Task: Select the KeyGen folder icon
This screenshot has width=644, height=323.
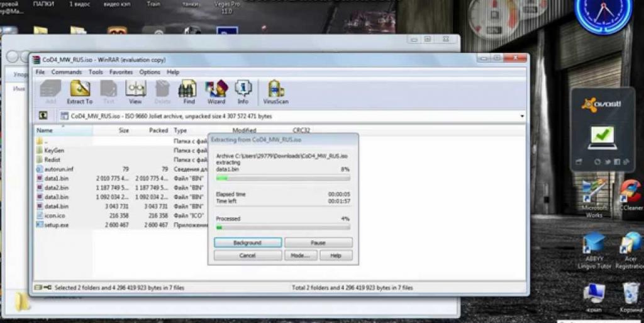Action: 40,150
